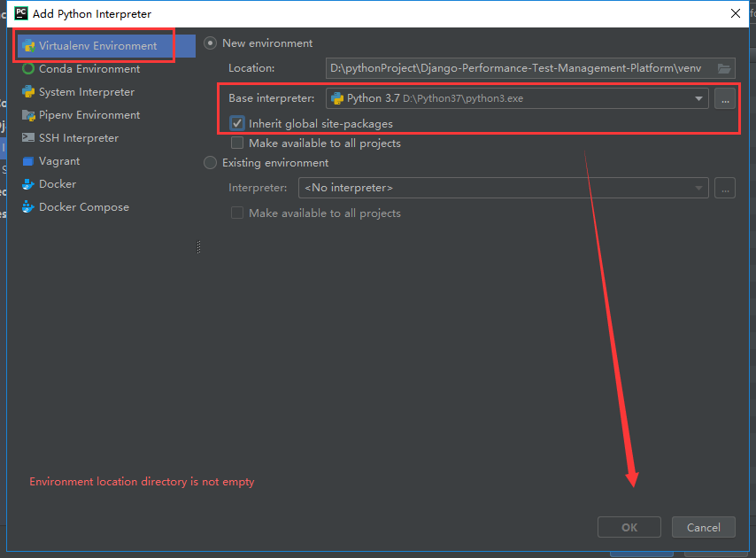Click the Conda Environment green ring icon
The width and height of the screenshot is (756, 558).
[x=28, y=69]
